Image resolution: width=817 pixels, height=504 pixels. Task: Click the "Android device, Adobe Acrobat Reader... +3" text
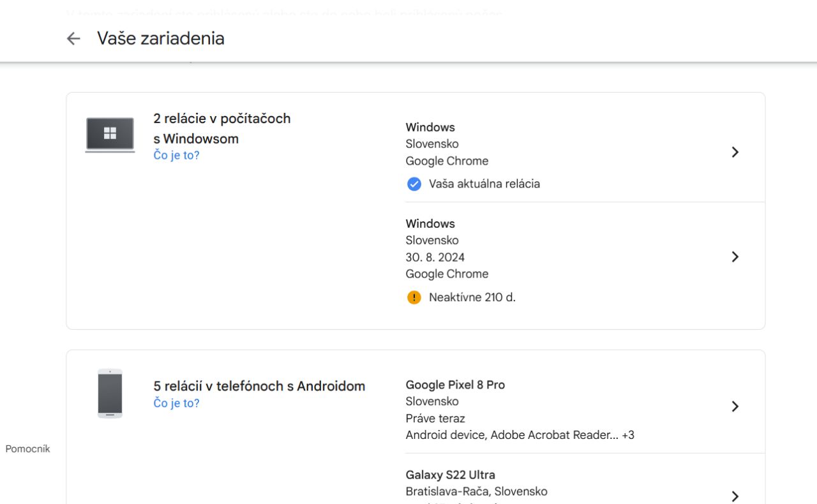(x=520, y=435)
